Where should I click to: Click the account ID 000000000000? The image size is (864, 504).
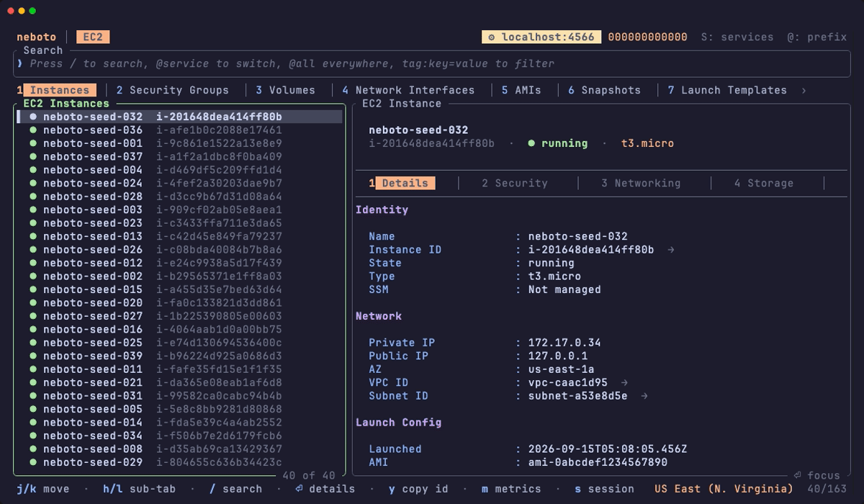pos(648,37)
